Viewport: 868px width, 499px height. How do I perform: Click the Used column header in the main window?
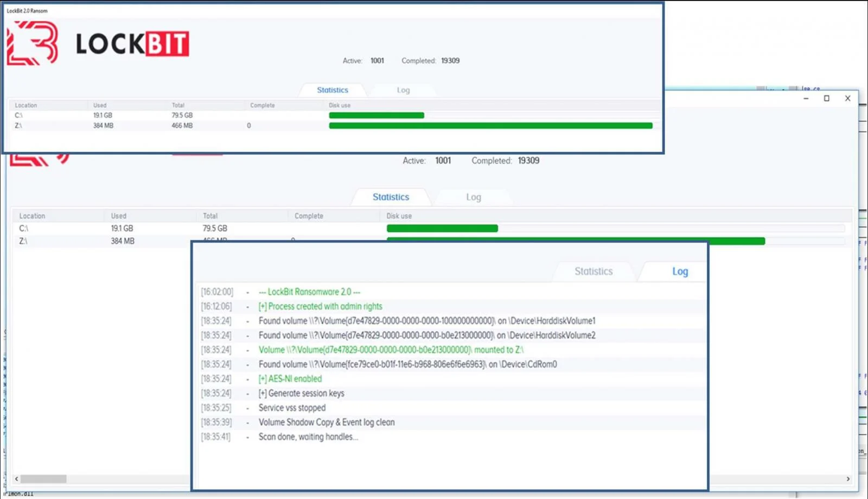(x=119, y=216)
